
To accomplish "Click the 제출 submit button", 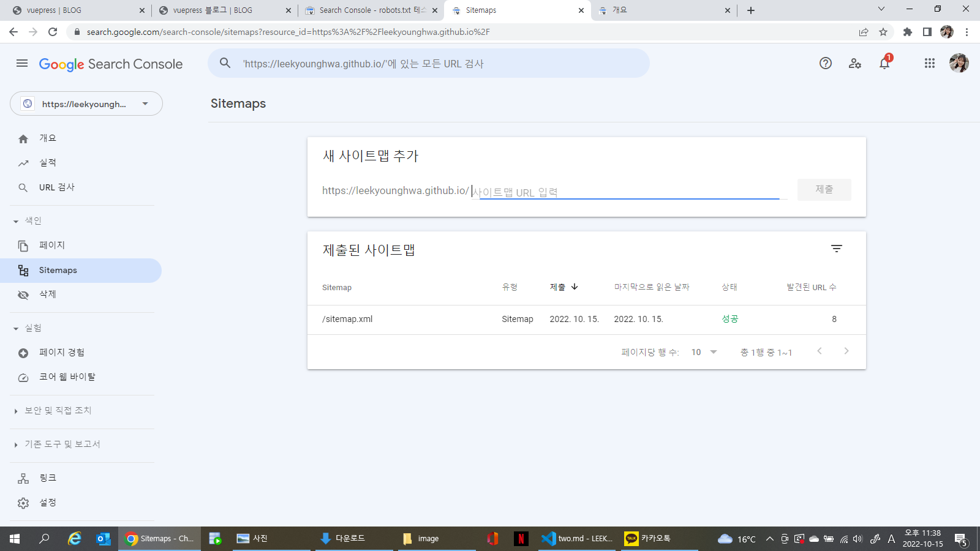I will [824, 190].
